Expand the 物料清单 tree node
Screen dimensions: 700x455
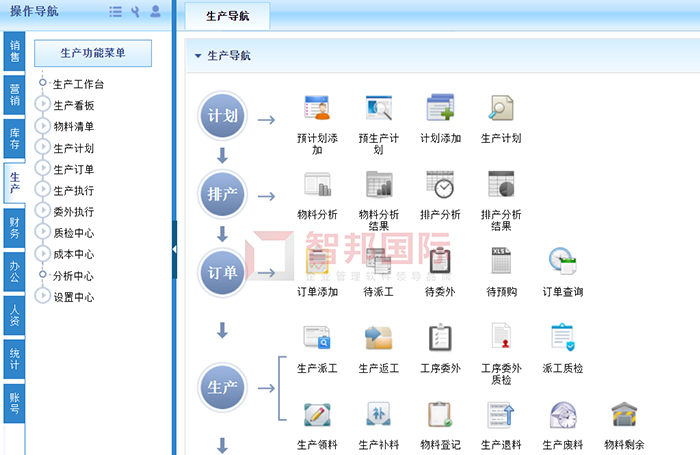point(43,126)
